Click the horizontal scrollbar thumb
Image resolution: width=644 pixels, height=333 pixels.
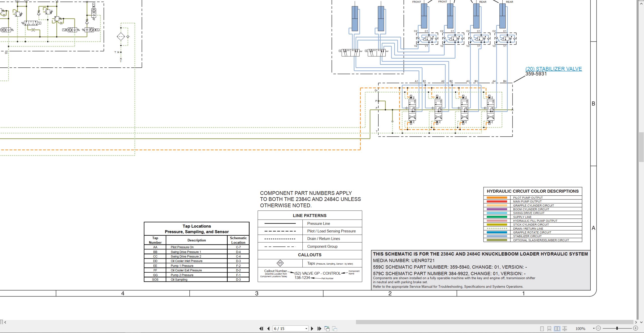tap(494, 322)
